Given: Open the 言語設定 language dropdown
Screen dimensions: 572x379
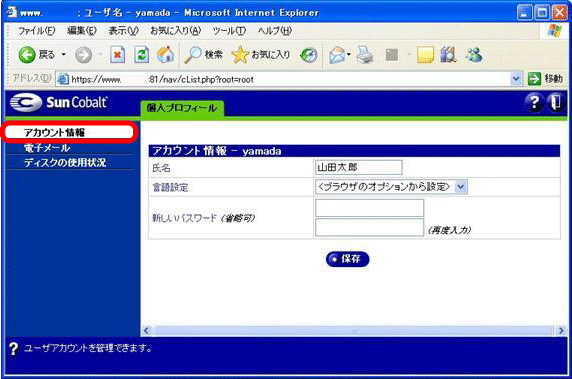Looking at the screenshot, I should 391,187.
